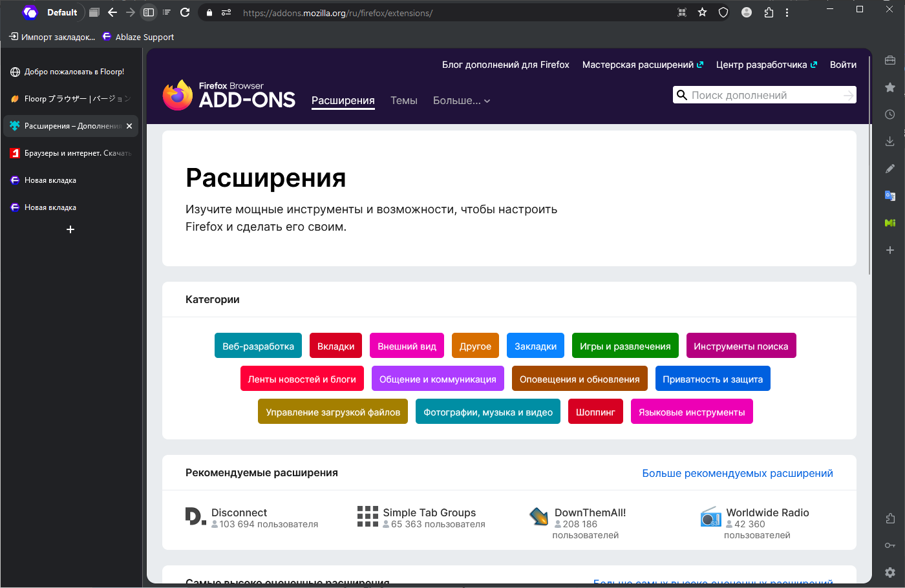Open site permissions icon in address bar

click(226, 12)
